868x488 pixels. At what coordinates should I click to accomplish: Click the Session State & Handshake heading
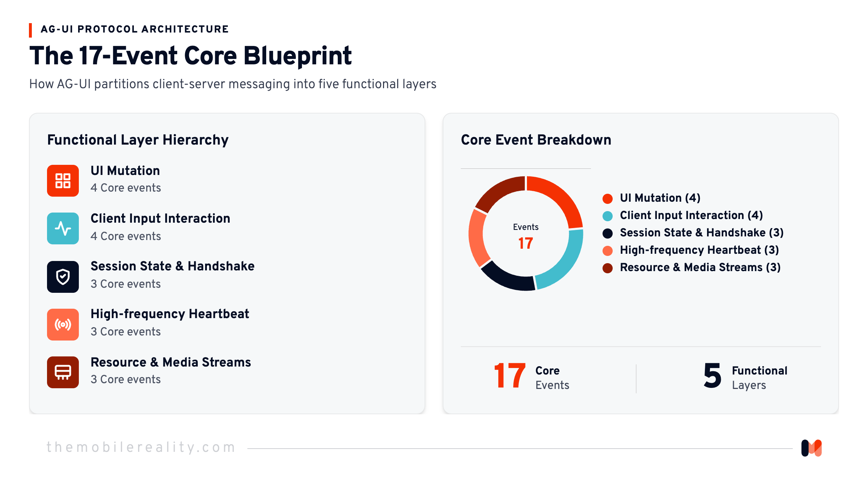point(173,266)
